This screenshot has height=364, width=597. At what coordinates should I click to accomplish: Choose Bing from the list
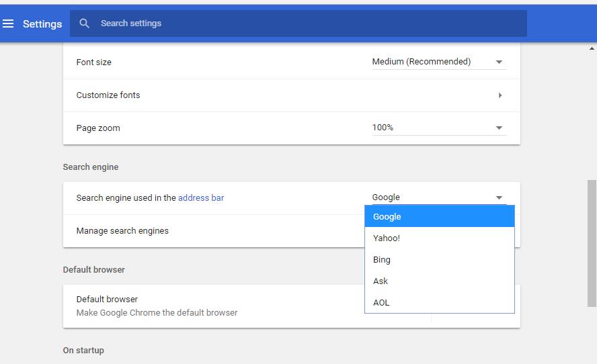tap(440, 259)
